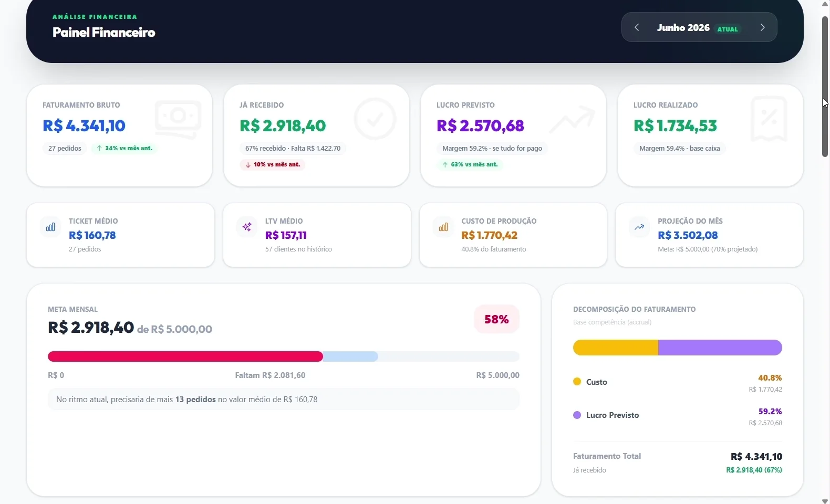
Task: Click Meta: R$ 5.000,00 (70% projetado) text
Action: click(708, 249)
